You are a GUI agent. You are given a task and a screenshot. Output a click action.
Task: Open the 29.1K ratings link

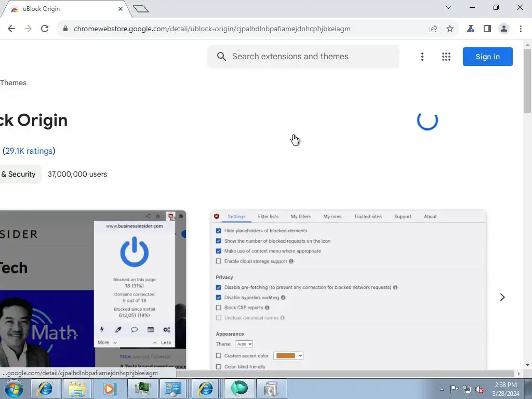tap(29, 151)
